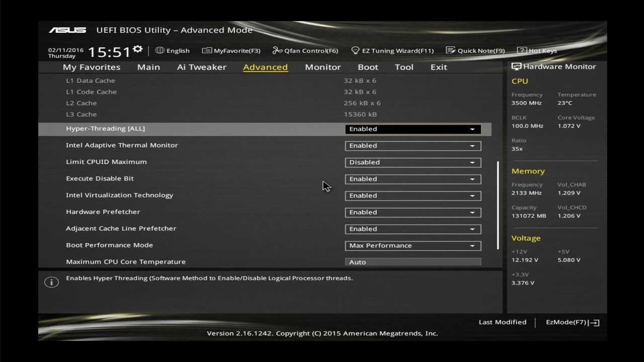This screenshot has width=644, height=362.
Task: Click the CPU Frequency 3500 MHz value
Action: (526, 103)
